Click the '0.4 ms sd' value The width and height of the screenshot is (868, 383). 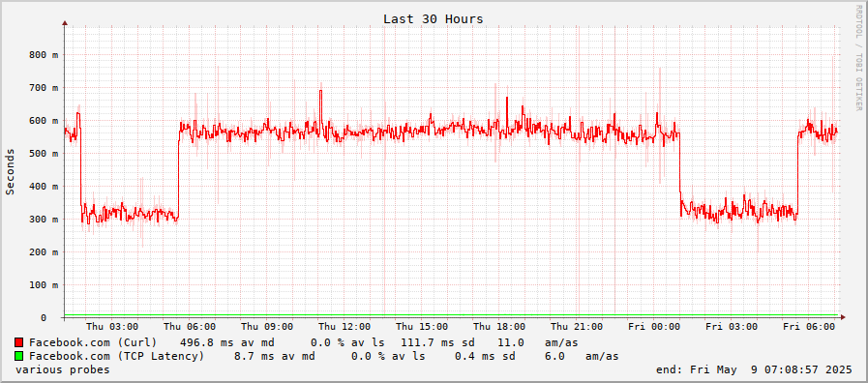[x=485, y=357]
